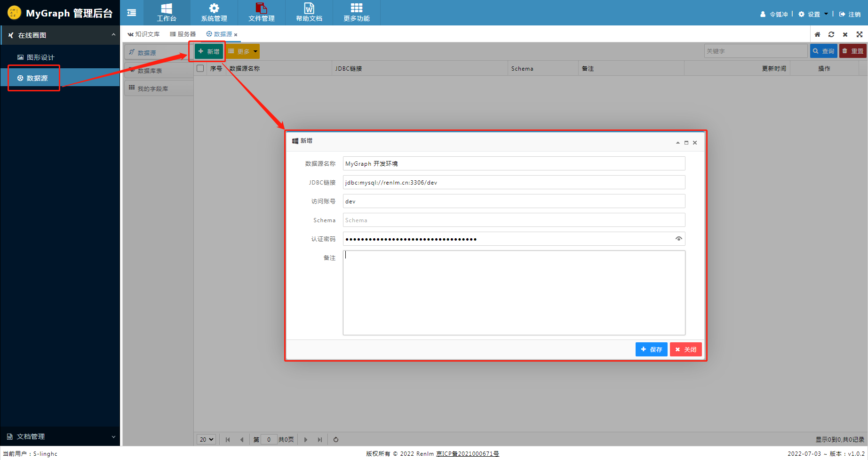Close the 新增 dialog with the X
Screen dimensions: 868x460
pyautogui.click(x=695, y=143)
